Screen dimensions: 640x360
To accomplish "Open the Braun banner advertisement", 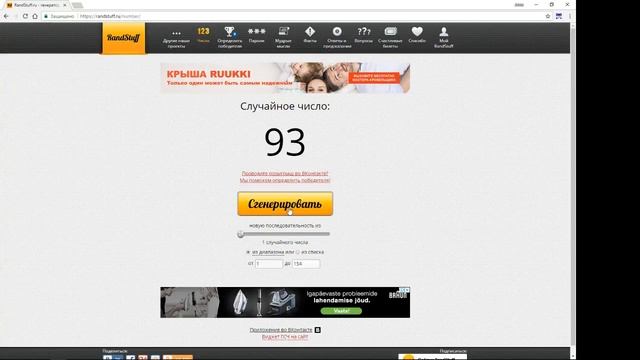I will coord(285,302).
